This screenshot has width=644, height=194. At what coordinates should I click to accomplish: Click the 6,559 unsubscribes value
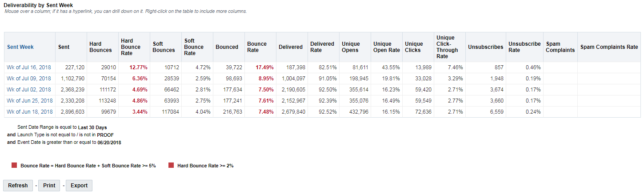[x=496, y=112]
